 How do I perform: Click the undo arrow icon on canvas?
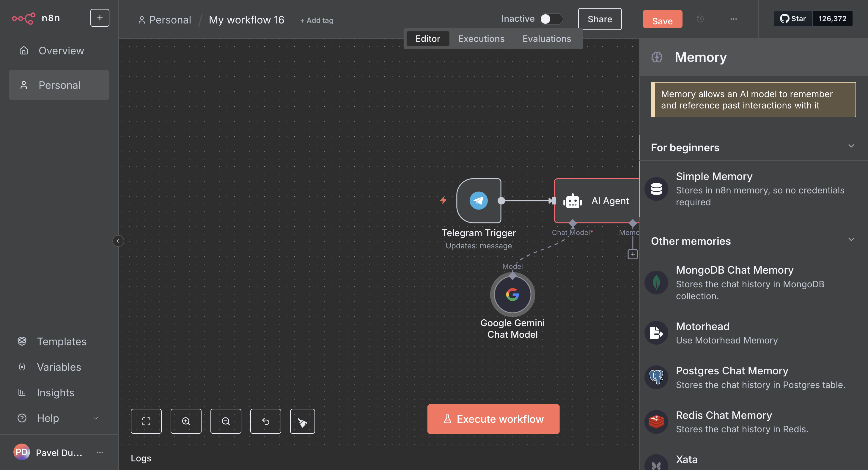pos(265,421)
